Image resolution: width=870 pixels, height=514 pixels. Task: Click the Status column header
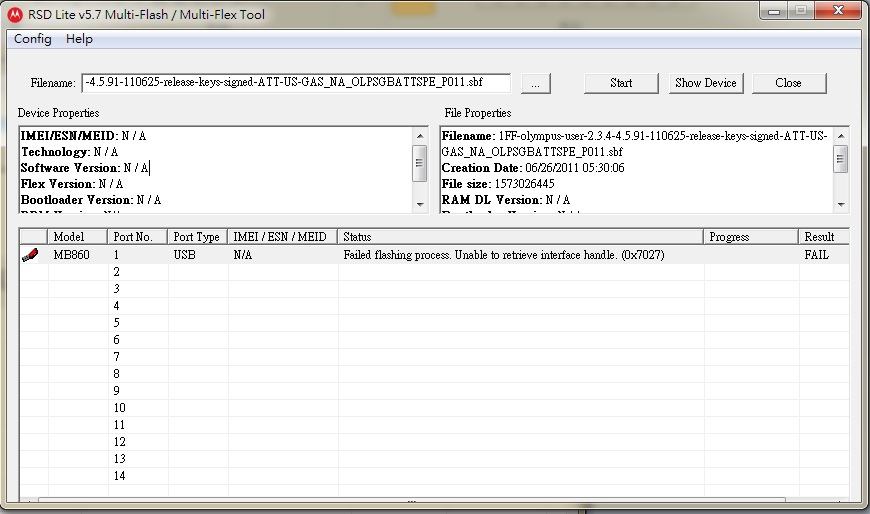pyautogui.click(x=520, y=237)
